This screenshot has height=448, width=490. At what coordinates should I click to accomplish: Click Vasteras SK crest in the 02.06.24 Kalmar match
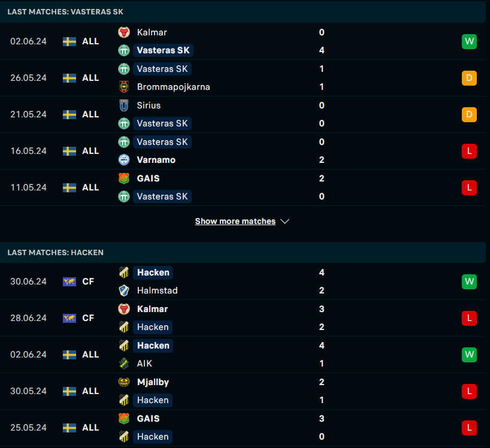[x=124, y=50]
